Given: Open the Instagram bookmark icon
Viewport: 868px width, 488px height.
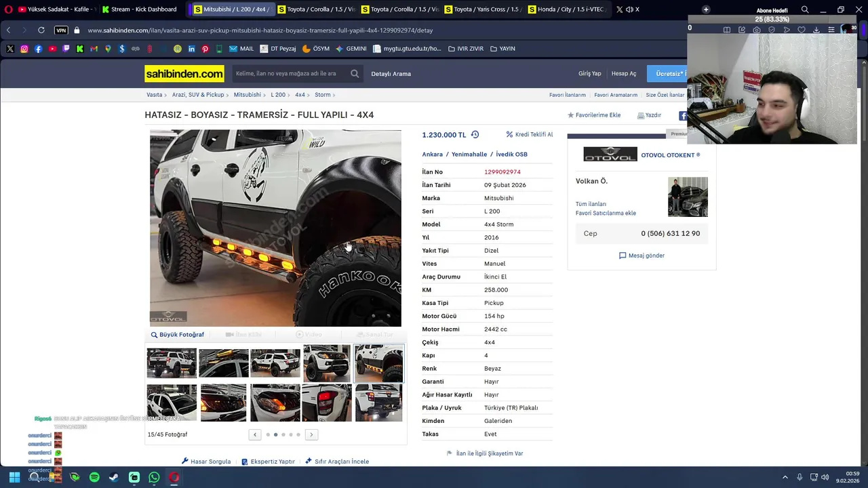Looking at the screenshot, I should [x=24, y=49].
